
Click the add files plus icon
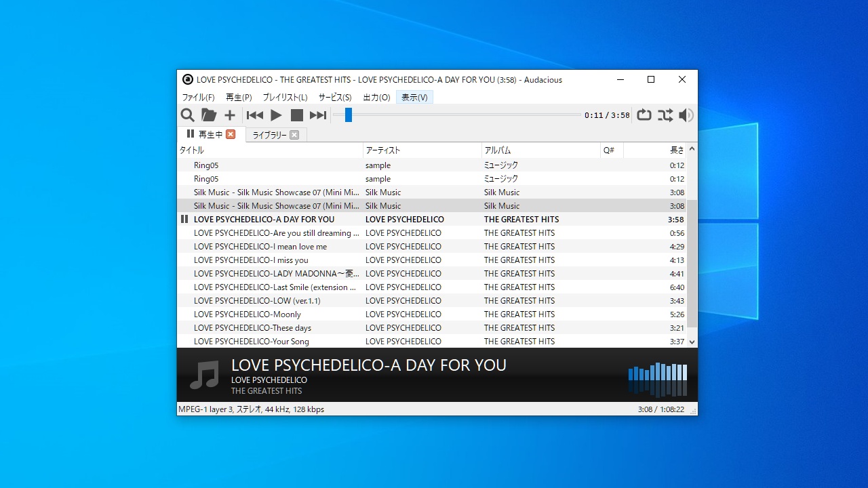[230, 115]
